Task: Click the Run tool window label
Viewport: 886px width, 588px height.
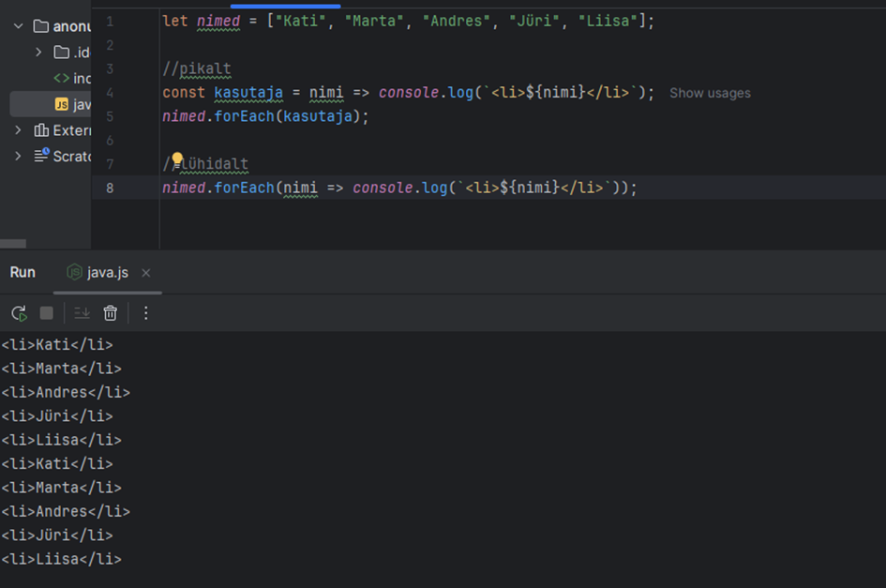Action: pyautogui.click(x=23, y=273)
